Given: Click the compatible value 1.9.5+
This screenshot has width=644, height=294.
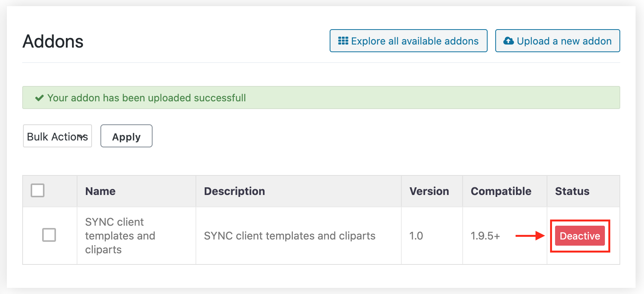Looking at the screenshot, I should click(x=485, y=236).
